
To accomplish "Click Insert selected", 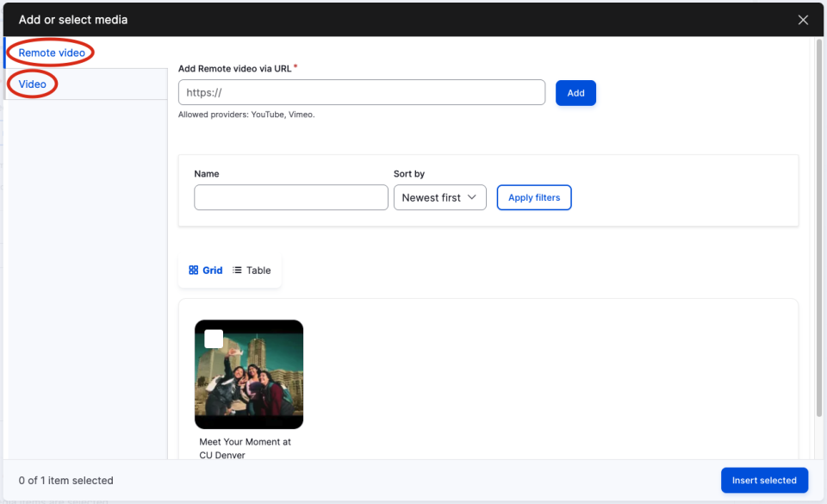I will (x=764, y=480).
